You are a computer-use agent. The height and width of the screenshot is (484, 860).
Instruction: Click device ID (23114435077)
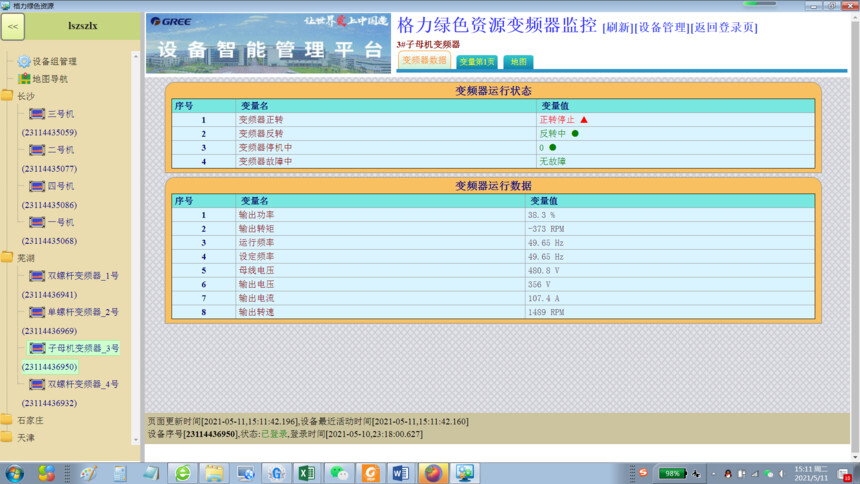(x=49, y=168)
